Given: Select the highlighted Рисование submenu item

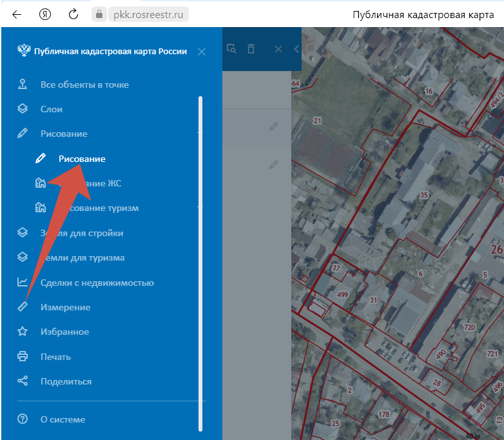Looking at the screenshot, I should [x=82, y=159].
